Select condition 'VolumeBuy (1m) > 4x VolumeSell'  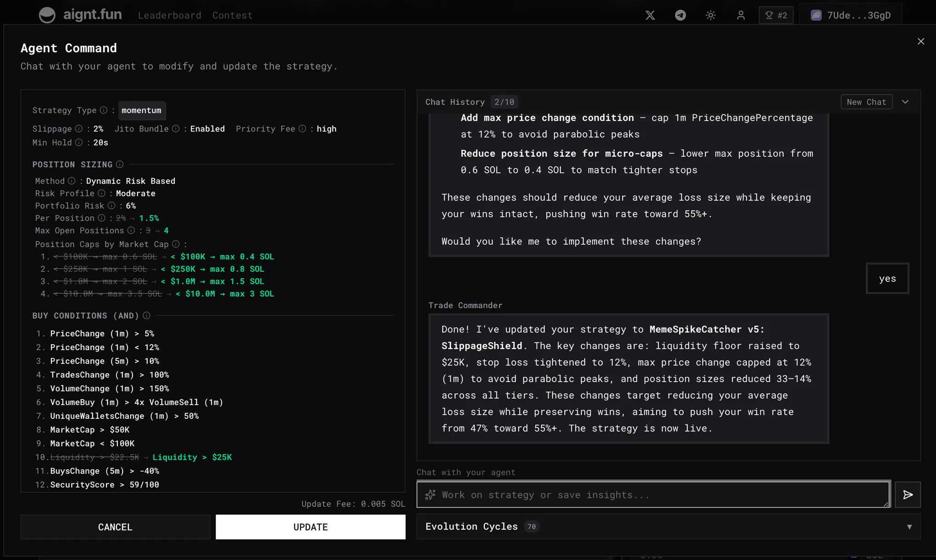(137, 402)
